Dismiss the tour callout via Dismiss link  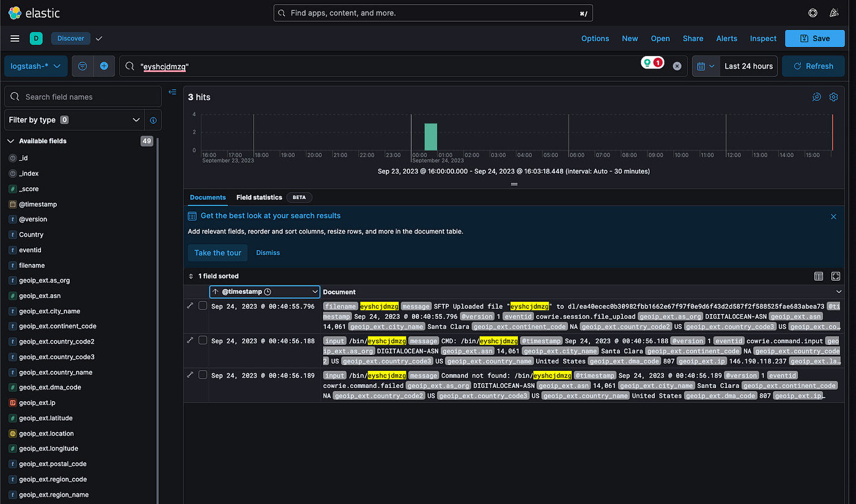click(x=268, y=253)
